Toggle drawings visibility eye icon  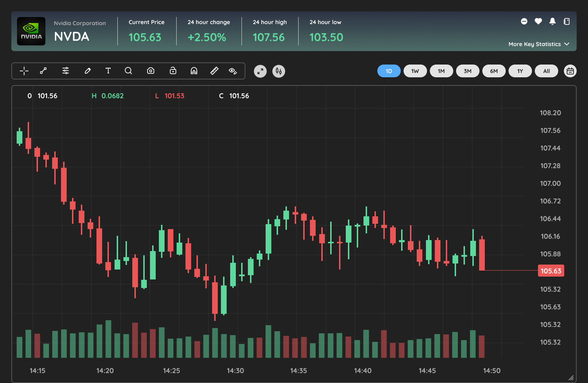click(233, 71)
